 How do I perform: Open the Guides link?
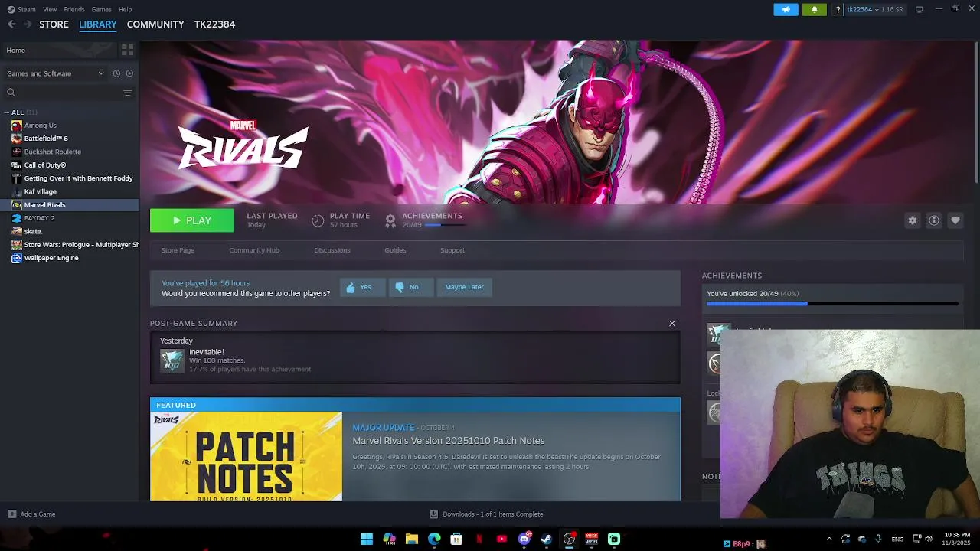click(x=395, y=250)
